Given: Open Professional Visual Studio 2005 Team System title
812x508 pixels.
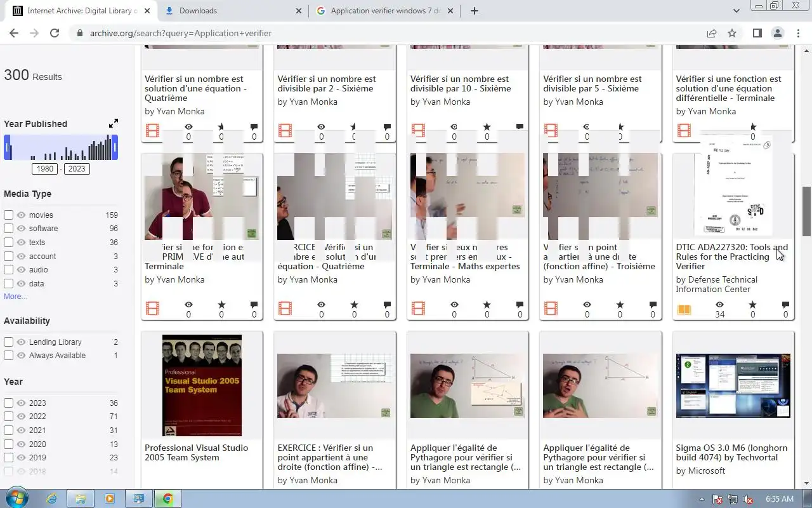Looking at the screenshot, I should click(x=196, y=453).
